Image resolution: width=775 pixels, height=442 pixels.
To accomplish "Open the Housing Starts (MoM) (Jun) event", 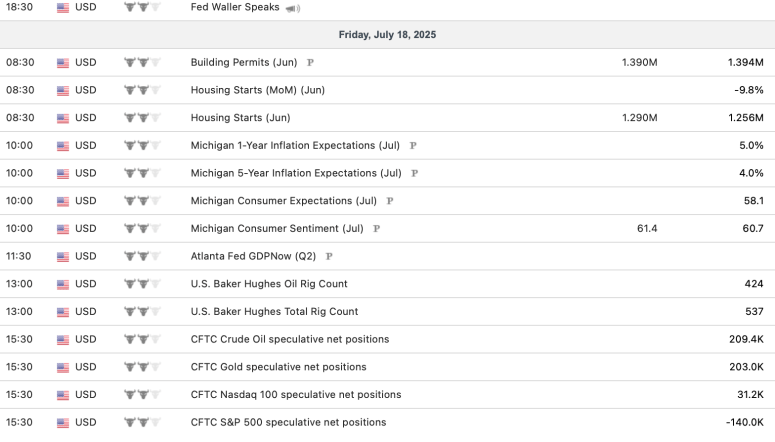I will (x=257, y=90).
